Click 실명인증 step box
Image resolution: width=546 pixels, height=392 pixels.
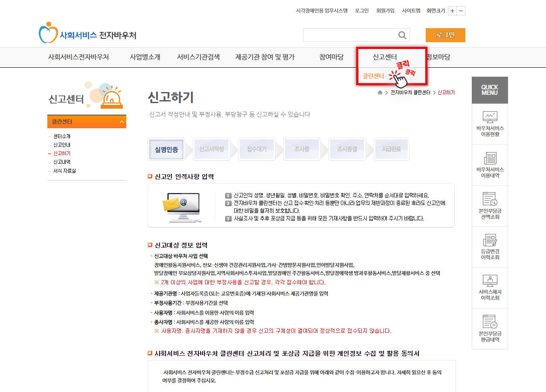[x=166, y=149]
